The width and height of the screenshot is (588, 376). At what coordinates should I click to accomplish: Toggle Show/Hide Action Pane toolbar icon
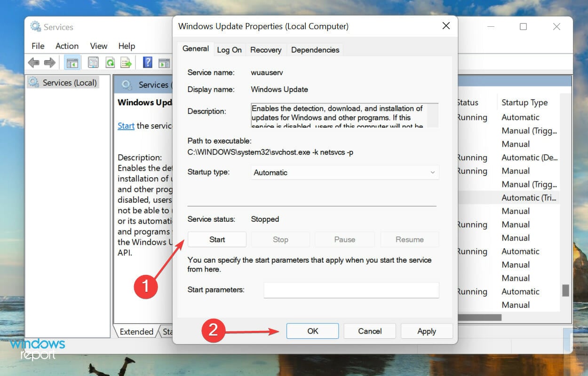pyautogui.click(x=164, y=63)
